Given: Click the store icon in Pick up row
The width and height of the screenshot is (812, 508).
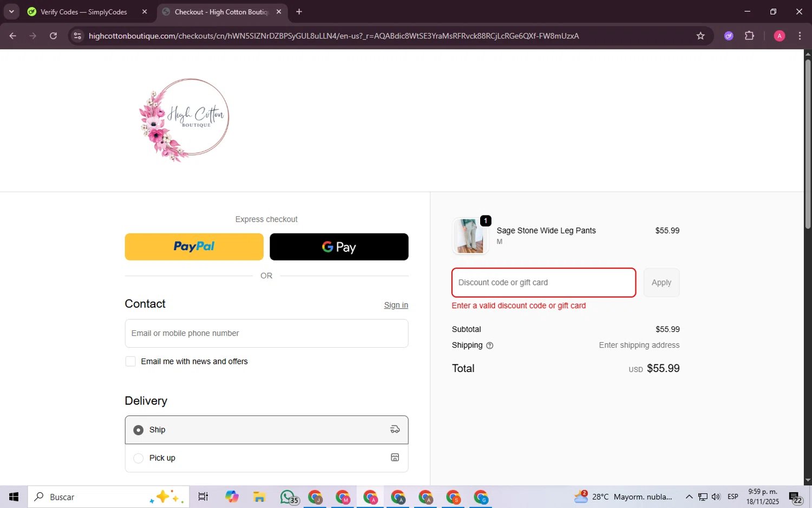Looking at the screenshot, I should pyautogui.click(x=395, y=458).
